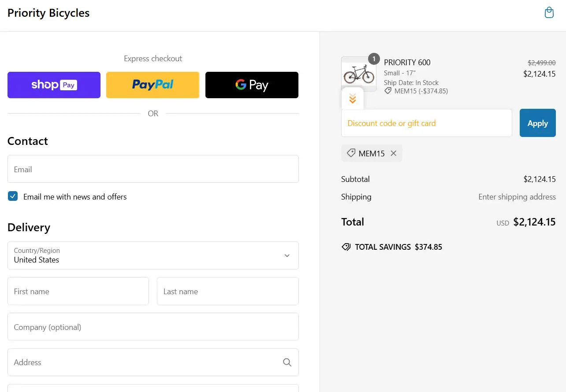Viewport: 566px width, 392px height.
Task: Click Enter shipping address link
Action: tap(517, 197)
